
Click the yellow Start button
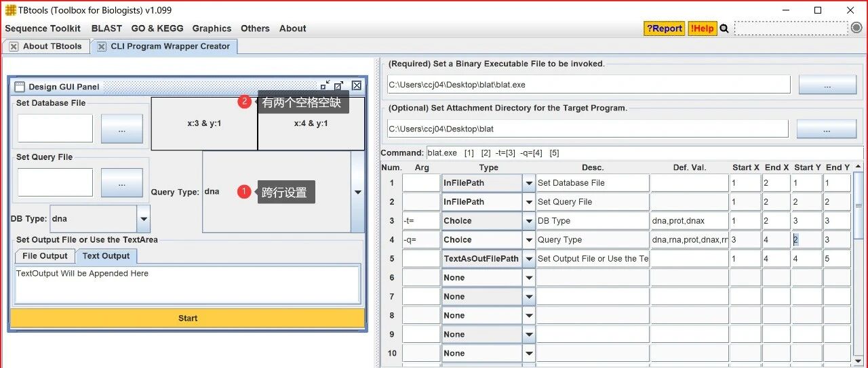click(x=188, y=318)
